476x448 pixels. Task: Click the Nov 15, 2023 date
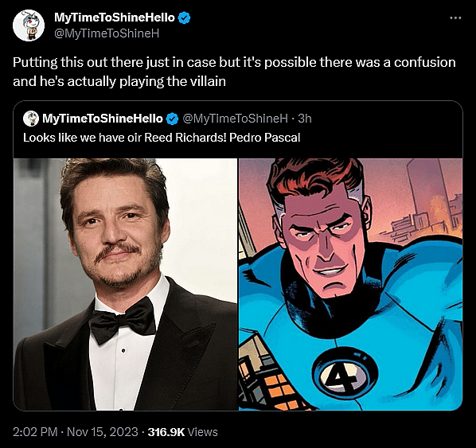[103, 431]
